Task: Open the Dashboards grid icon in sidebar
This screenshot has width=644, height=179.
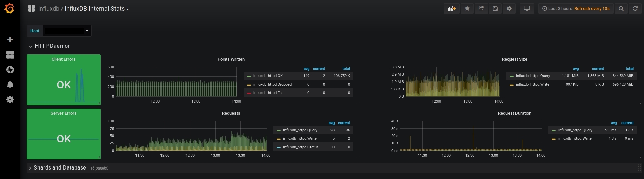Action: pos(10,55)
